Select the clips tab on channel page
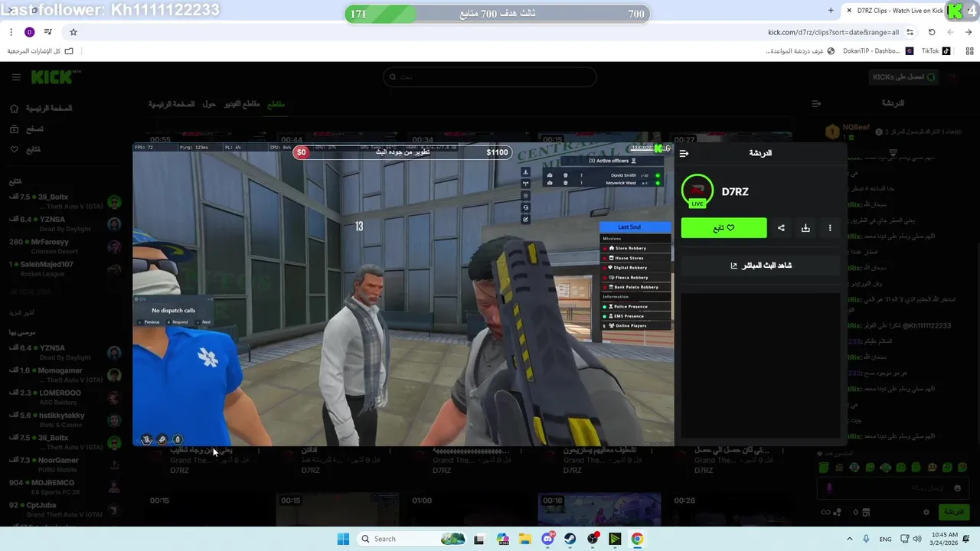Viewport: 980px width, 551px height. click(x=276, y=104)
